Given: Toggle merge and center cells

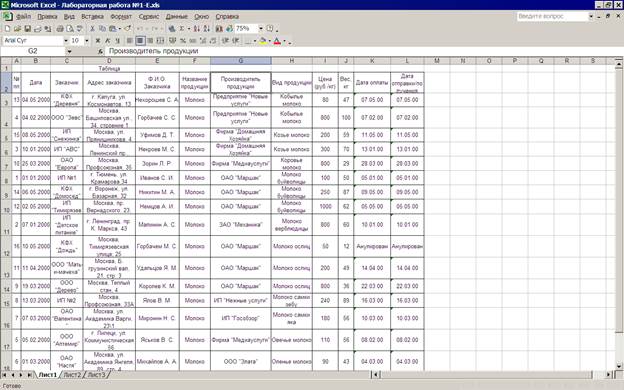Looking at the screenshot, I should point(160,41).
